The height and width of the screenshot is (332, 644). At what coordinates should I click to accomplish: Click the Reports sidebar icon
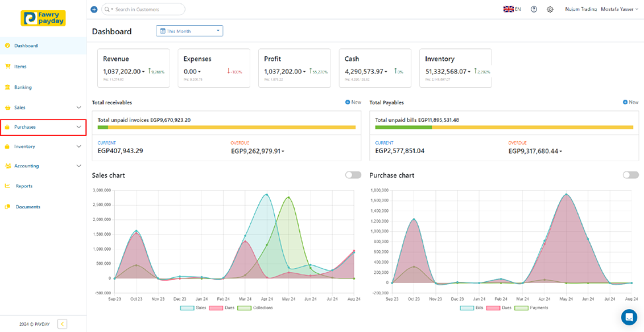click(x=8, y=186)
